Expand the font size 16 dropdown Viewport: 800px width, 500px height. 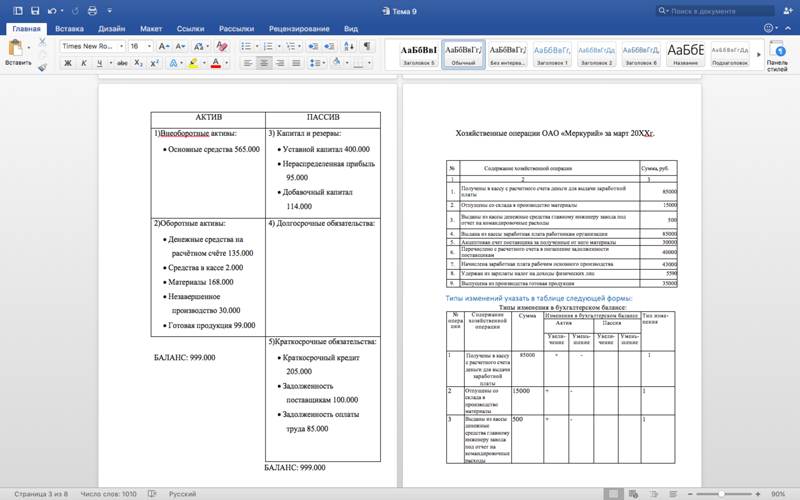149,46
